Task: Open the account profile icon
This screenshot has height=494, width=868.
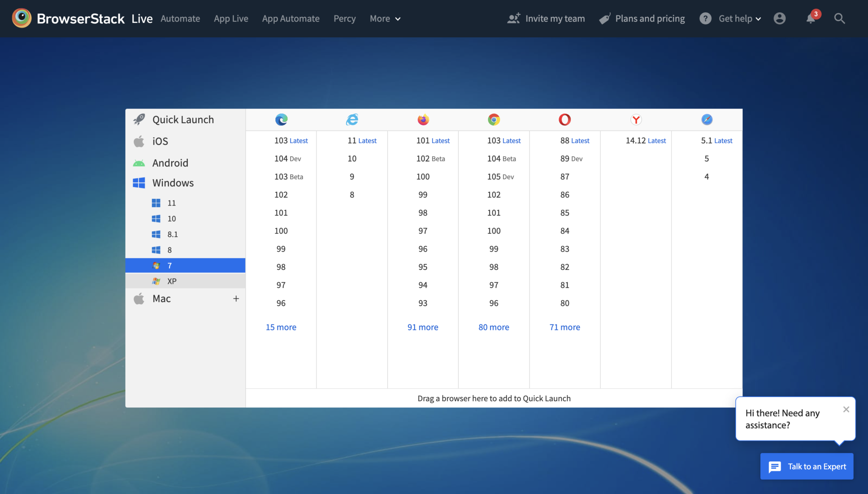Action: tap(780, 19)
